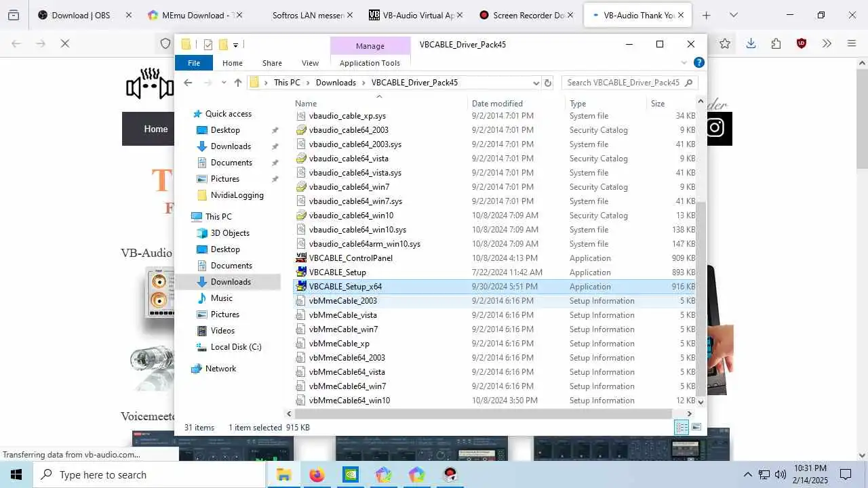
Task: Switch to Details view icon in status bar
Action: tap(682, 427)
